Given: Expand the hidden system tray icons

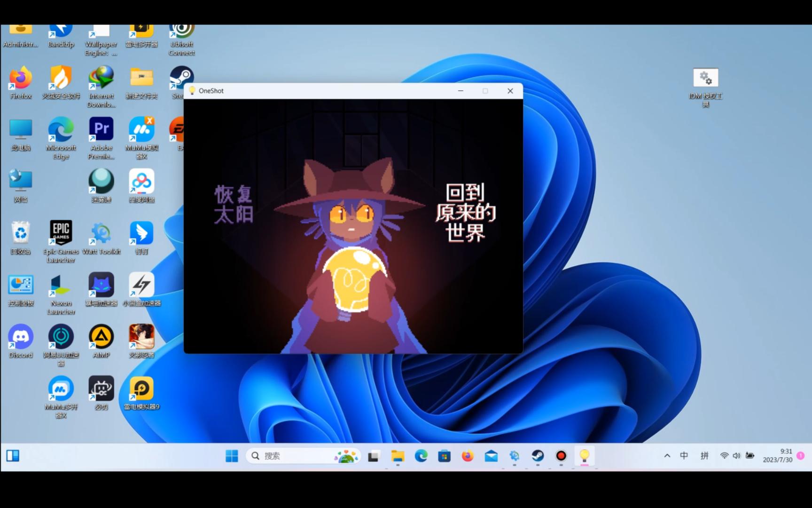Looking at the screenshot, I should tap(667, 456).
